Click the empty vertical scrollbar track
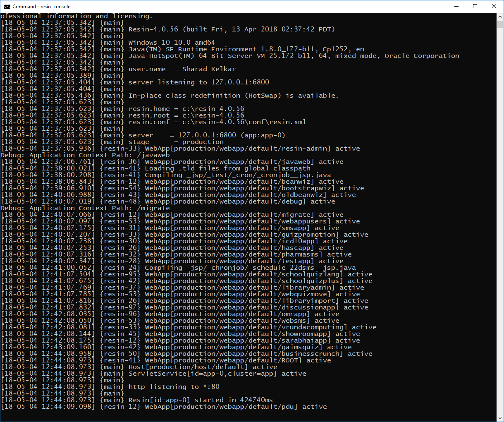 click(x=500, y=207)
